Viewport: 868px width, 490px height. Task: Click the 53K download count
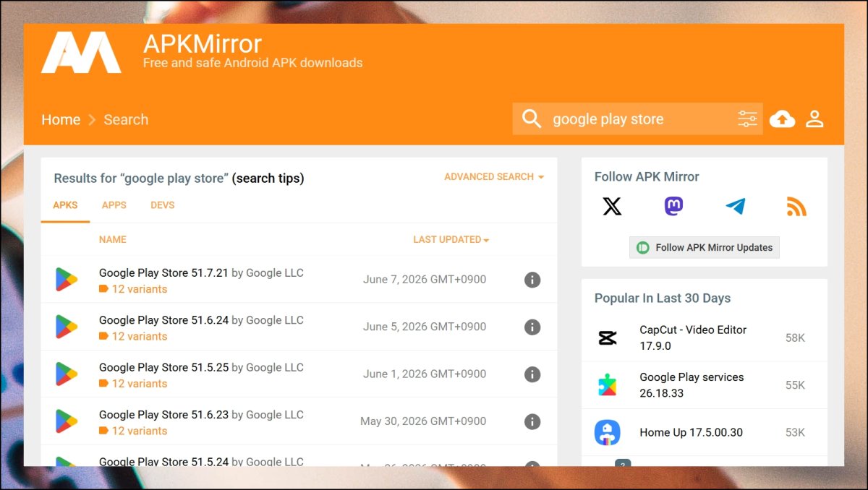point(795,432)
